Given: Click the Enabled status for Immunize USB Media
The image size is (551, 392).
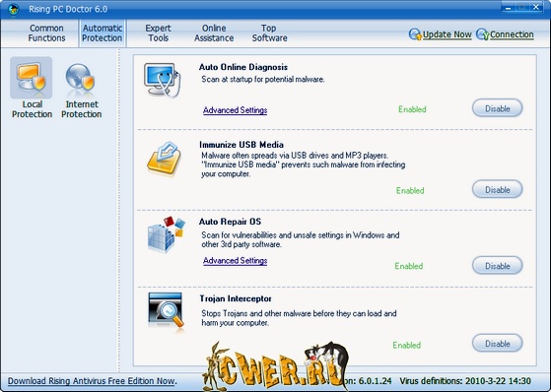Looking at the screenshot, I should click(x=410, y=190).
